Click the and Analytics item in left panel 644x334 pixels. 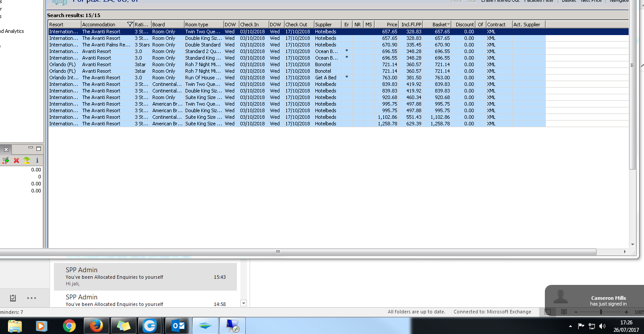pyautogui.click(x=12, y=31)
